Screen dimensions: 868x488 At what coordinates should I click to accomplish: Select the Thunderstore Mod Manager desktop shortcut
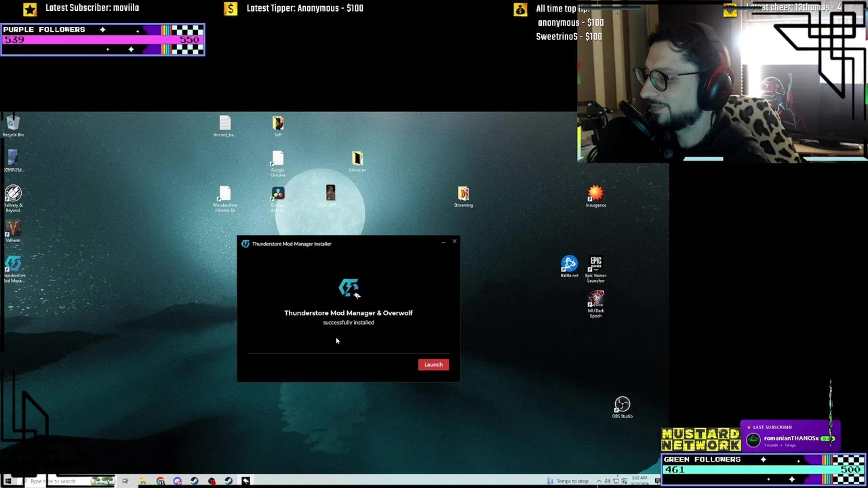pos(14,269)
